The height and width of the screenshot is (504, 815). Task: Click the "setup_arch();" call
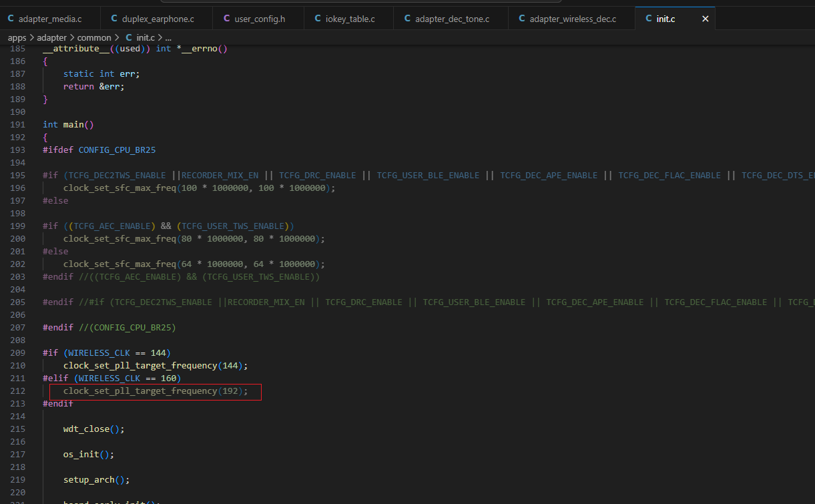(97, 479)
